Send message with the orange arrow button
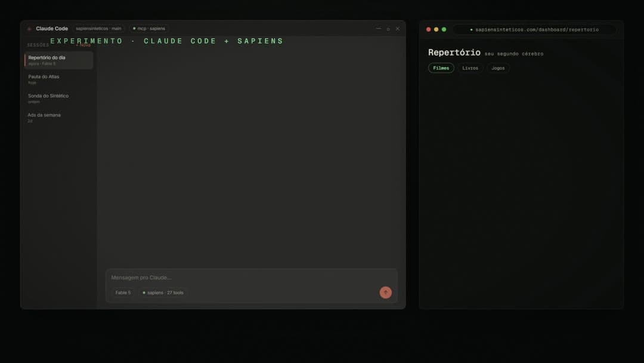The image size is (644, 363). pyautogui.click(x=385, y=293)
